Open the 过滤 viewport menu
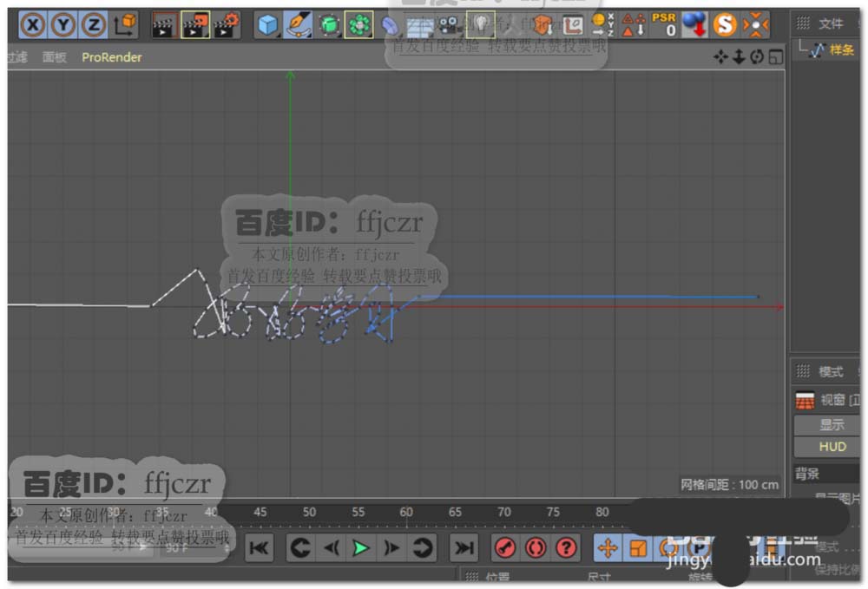Image resolution: width=868 pixels, height=589 pixels. click(17, 57)
